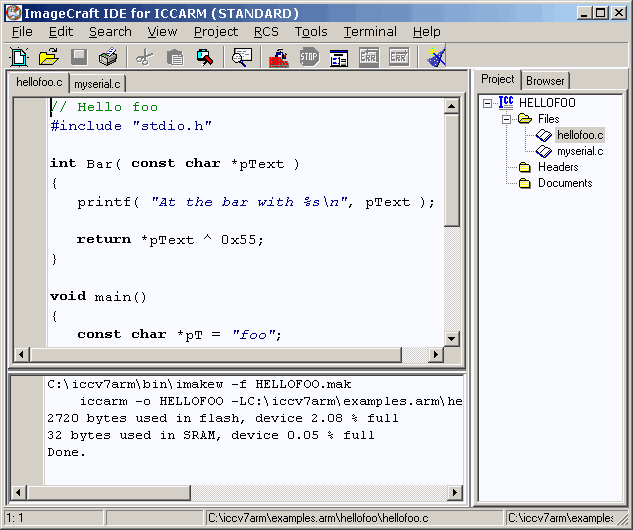Click output pane scrollbar left arrow

pos(18,492)
